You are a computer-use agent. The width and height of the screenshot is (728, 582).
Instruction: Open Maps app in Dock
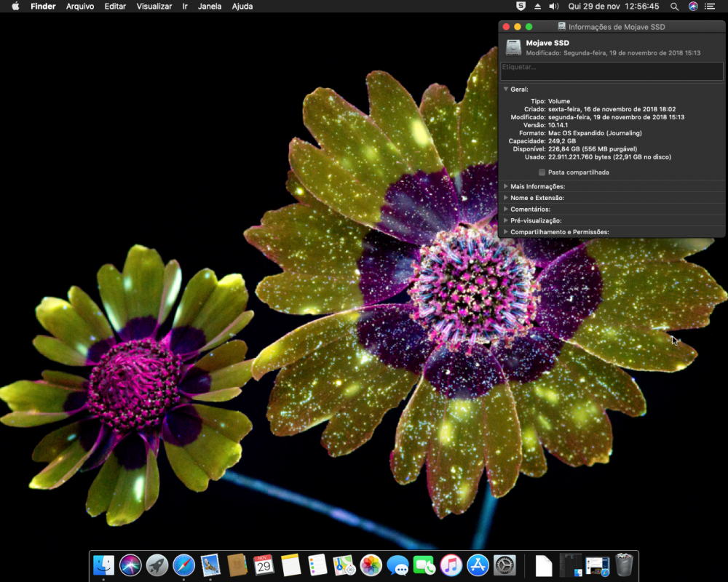coord(344,565)
